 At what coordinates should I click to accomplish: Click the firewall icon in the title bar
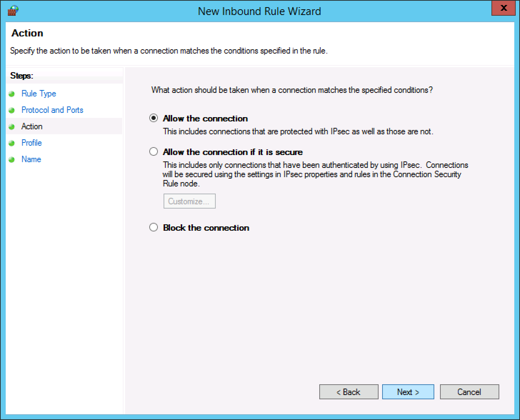[x=13, y=10]
